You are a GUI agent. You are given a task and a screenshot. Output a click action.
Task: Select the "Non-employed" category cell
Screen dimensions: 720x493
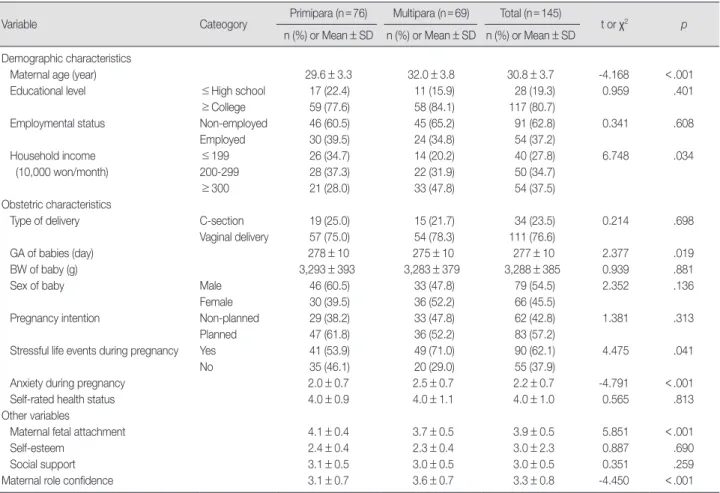tap(233, 123)
